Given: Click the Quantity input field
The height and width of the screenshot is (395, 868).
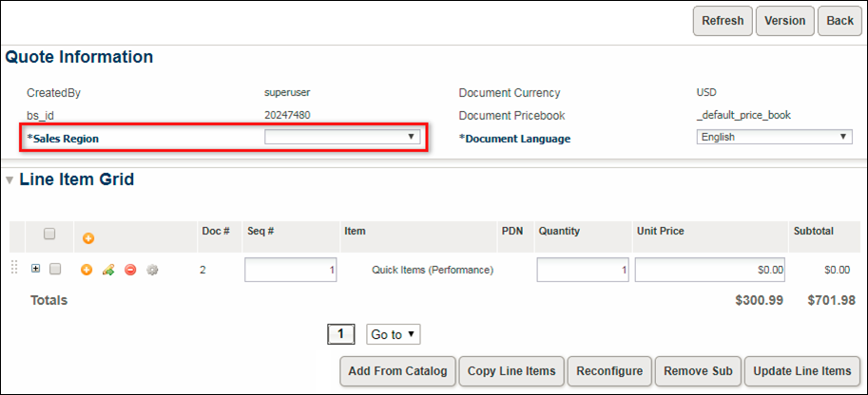Looking at the screenshot, I should pos(583,270).
